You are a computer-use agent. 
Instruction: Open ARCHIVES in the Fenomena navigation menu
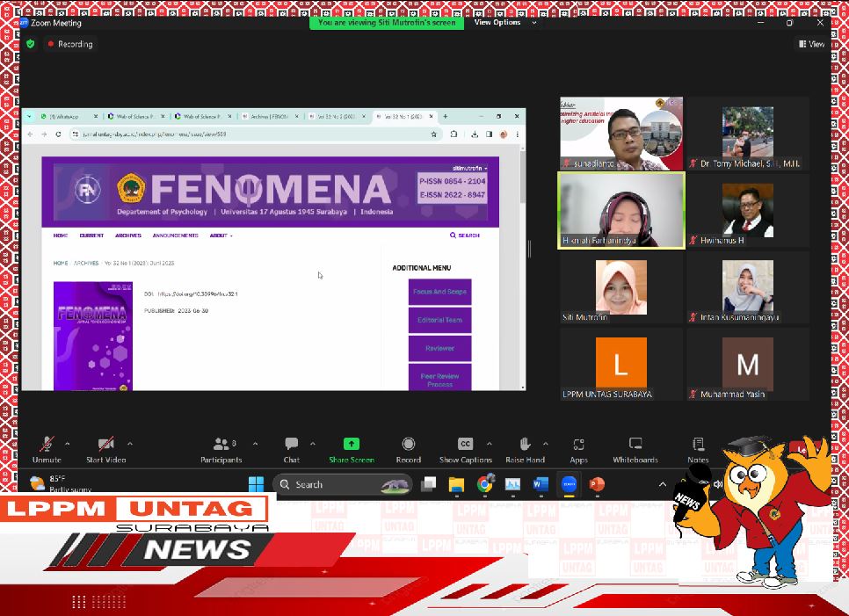coord(128,236)
